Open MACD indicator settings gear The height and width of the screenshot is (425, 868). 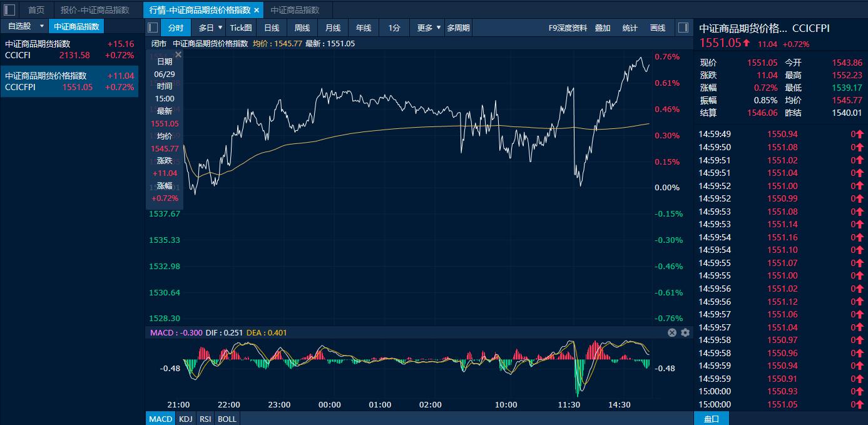click(x=685, y=332)
